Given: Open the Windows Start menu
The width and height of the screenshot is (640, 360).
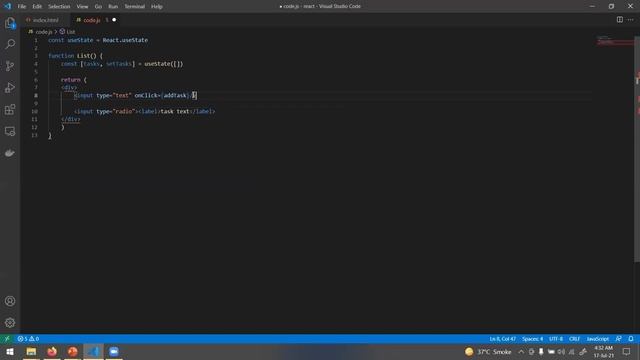Looking at the screenshot, I should click(x=10, y=352).
